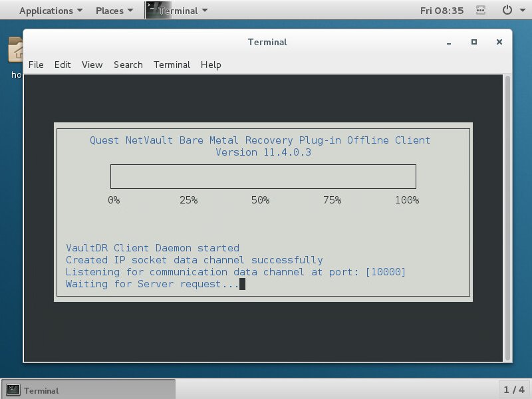The height and width of the screenshot is (399, 532).
Task: Expand the Places menu in top panel
Action: coord(114,11)
